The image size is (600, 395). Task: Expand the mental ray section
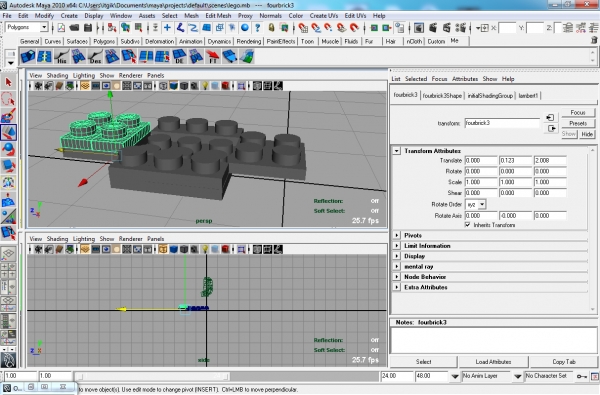click(397, 266)
